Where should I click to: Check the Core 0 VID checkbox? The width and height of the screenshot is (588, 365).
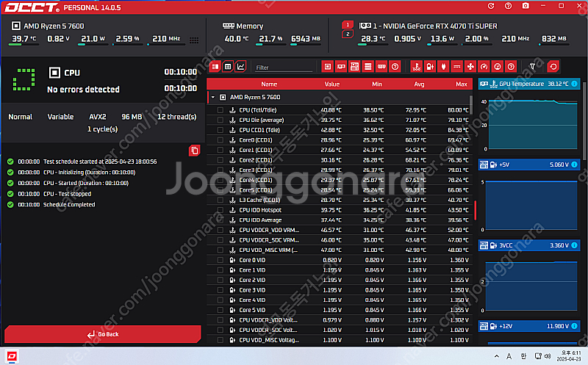[220, 260]
